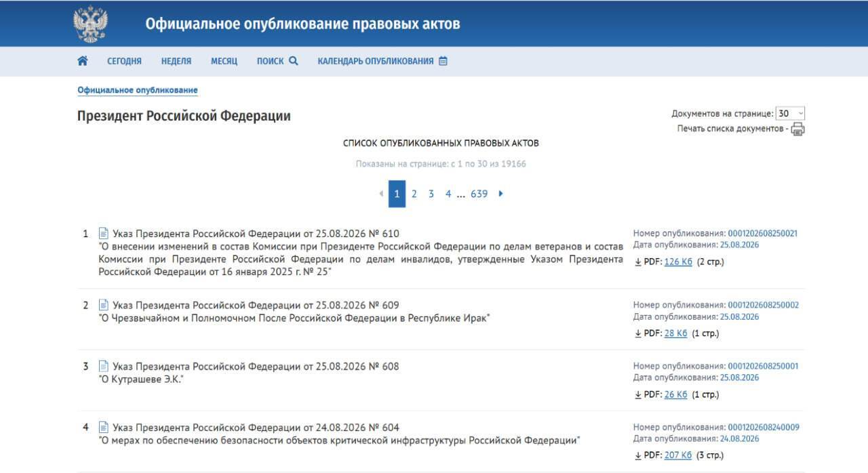The height and width of the screenshot is (473, 868).
Task: Open the documents per page dropdown
Action: pyautogui.click(x=790, y=114)
